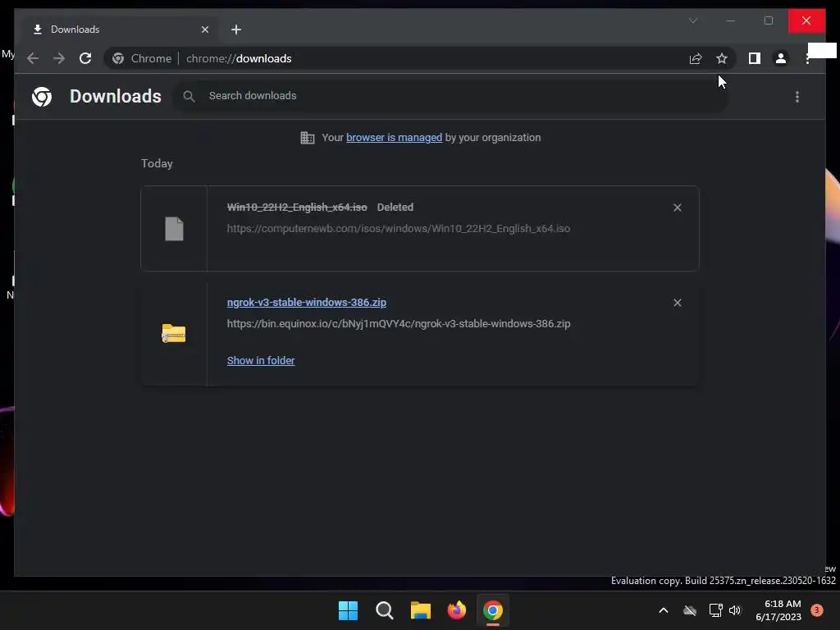
Task: Click the search magnifier in Search downloads
Action: click(x=189, y=96)
